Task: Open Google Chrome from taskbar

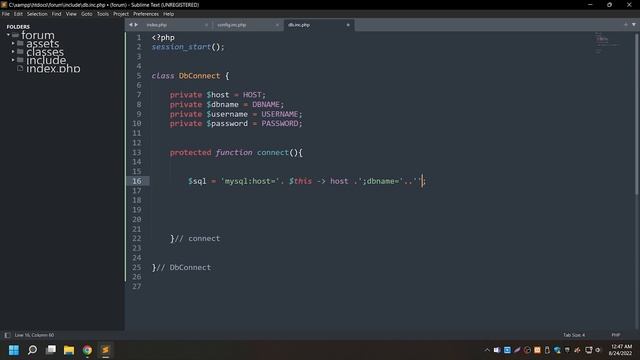Action: point(87,350)
